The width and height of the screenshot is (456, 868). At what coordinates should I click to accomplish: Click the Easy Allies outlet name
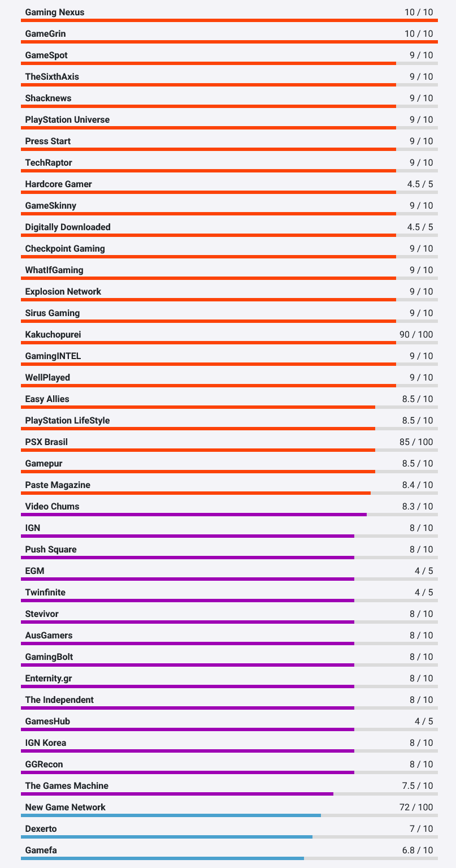[x=47, y=399]
